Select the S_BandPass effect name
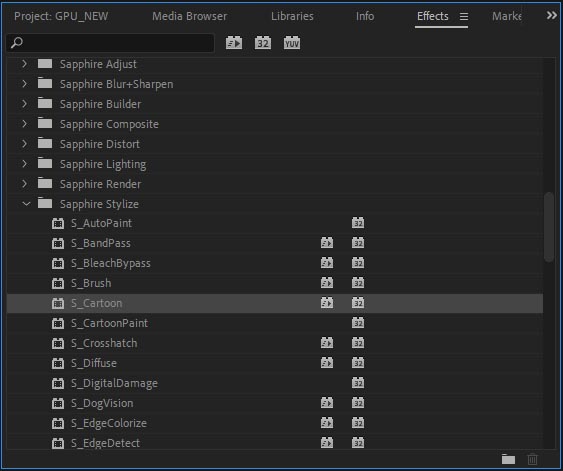This screenshot has width=563, height=471. pos(101,243)
